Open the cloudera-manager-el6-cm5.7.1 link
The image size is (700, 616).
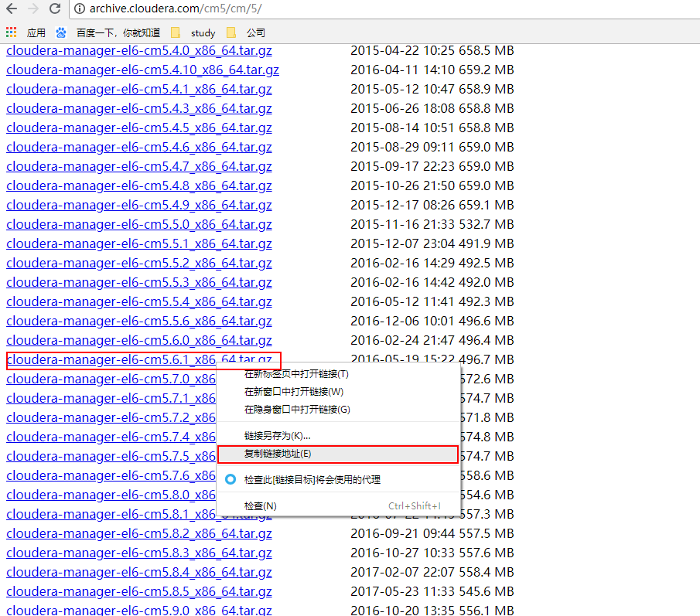(111, 398)
